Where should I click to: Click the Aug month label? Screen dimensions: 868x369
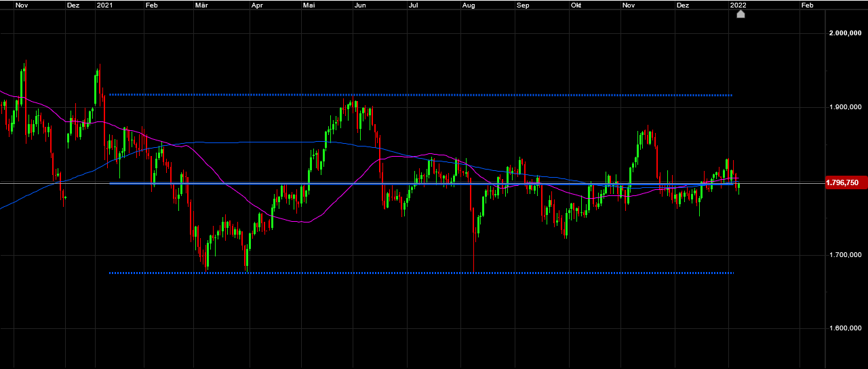point(469,5)
